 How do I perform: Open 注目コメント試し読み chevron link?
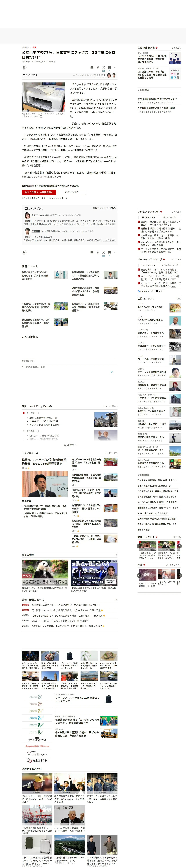click(104, 208)
